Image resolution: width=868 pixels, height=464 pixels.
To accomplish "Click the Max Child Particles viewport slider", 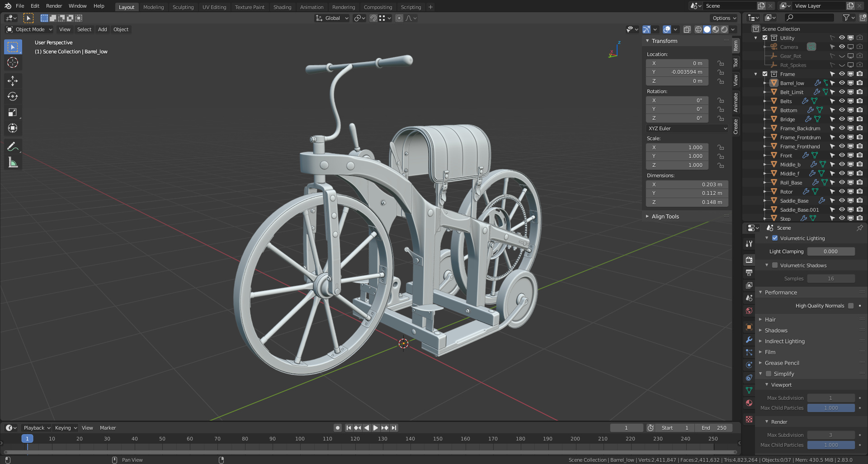I will click(x=830, y=408).
